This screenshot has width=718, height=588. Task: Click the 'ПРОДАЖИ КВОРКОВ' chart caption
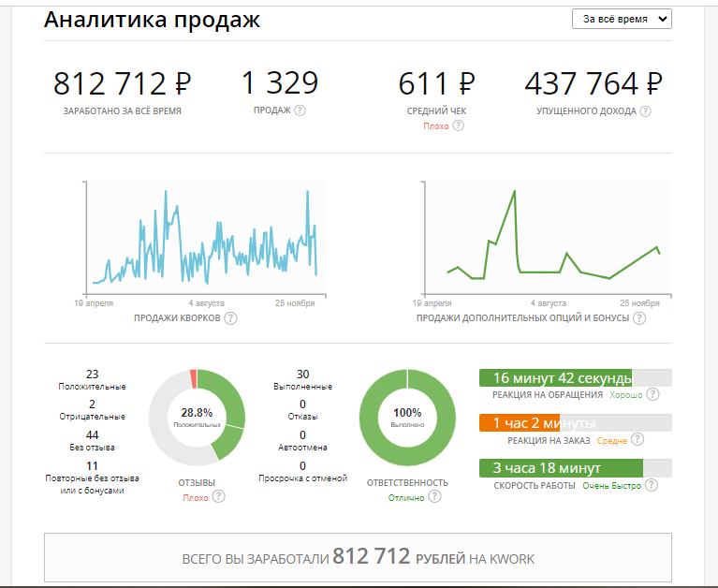177,317
